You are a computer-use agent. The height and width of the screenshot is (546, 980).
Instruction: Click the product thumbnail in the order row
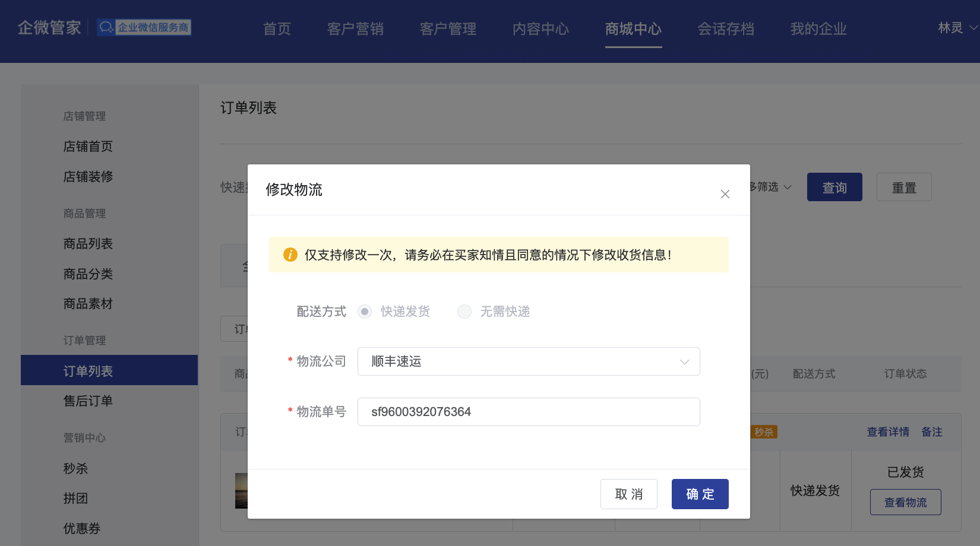pos(241,491)
